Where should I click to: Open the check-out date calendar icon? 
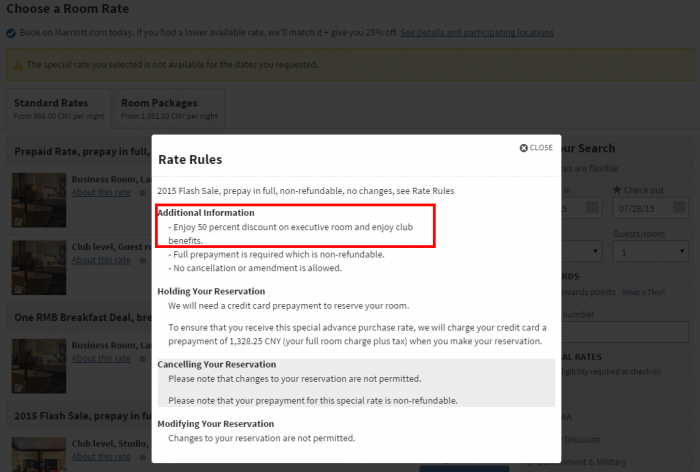(678, 207)
